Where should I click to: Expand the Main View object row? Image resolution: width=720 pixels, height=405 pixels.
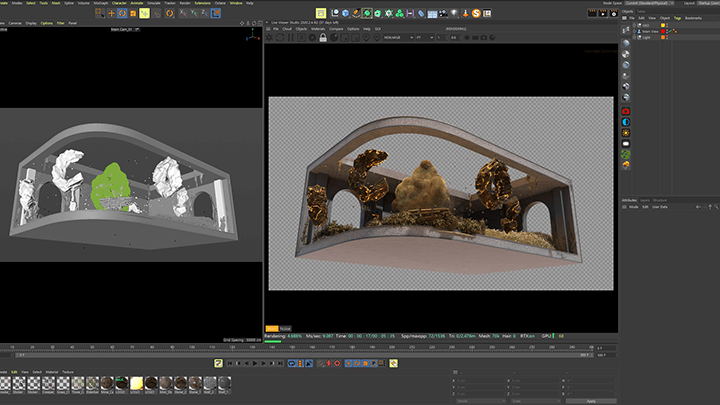click(635, 31)
